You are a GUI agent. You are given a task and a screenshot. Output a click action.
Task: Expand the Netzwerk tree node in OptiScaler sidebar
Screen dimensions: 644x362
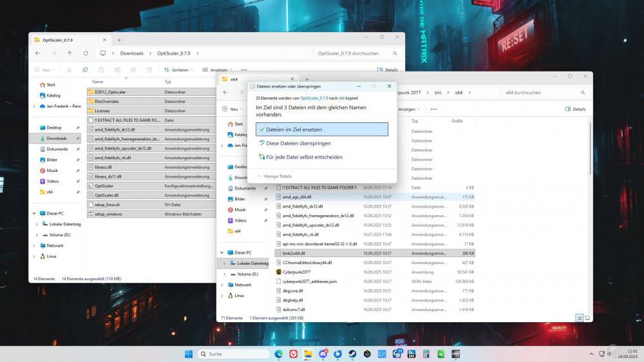(x=35, y=245)
